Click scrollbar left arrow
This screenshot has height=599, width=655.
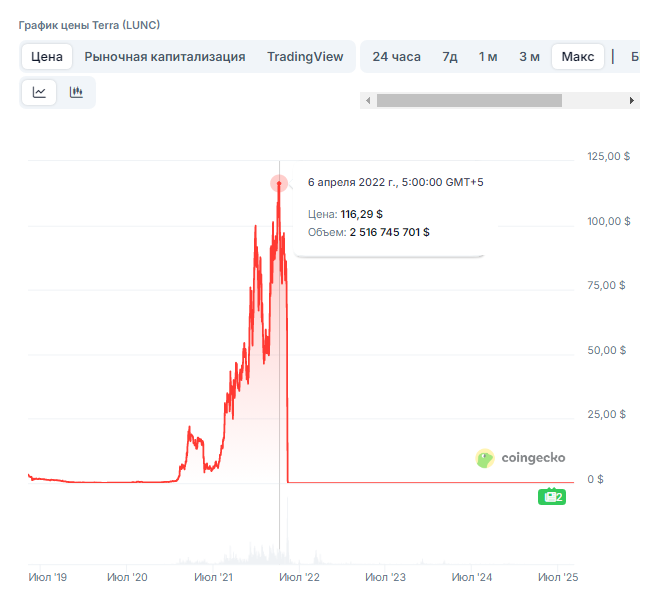(368, 101)
